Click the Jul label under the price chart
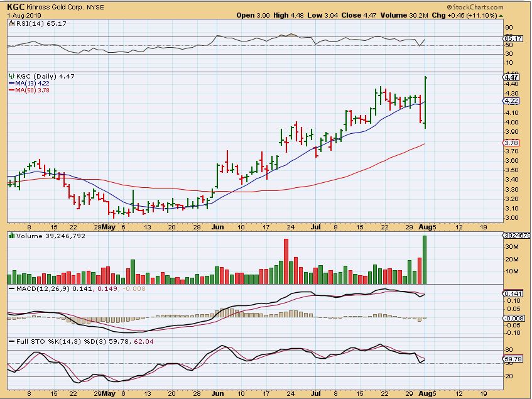This screenshot has height=399, width=532. [316, 227]
